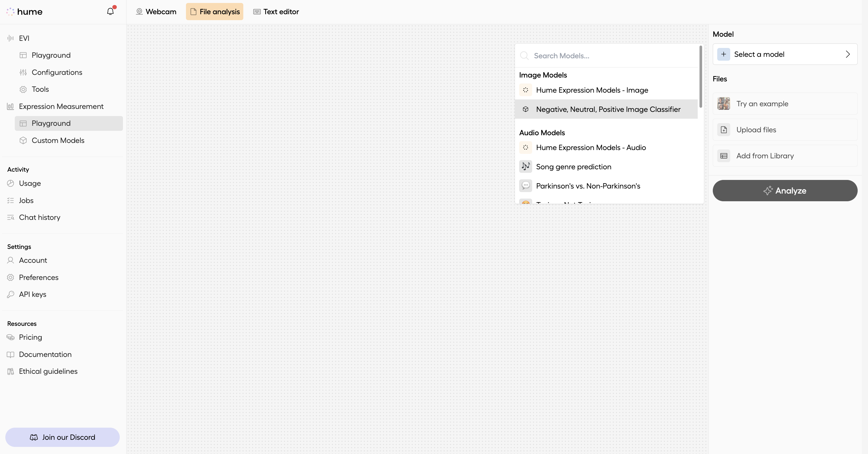
Task: Open the Documentation link
Action: pos(45,354)
